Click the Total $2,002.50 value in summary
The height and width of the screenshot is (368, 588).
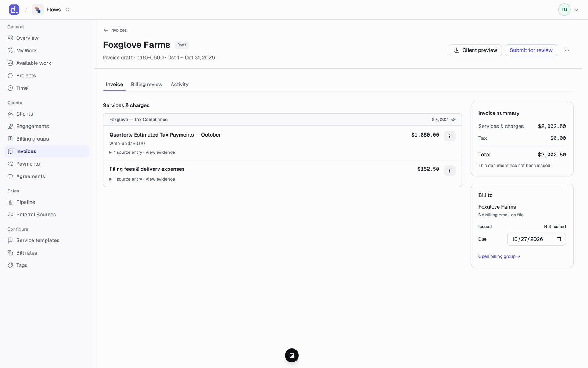[552, 155]
